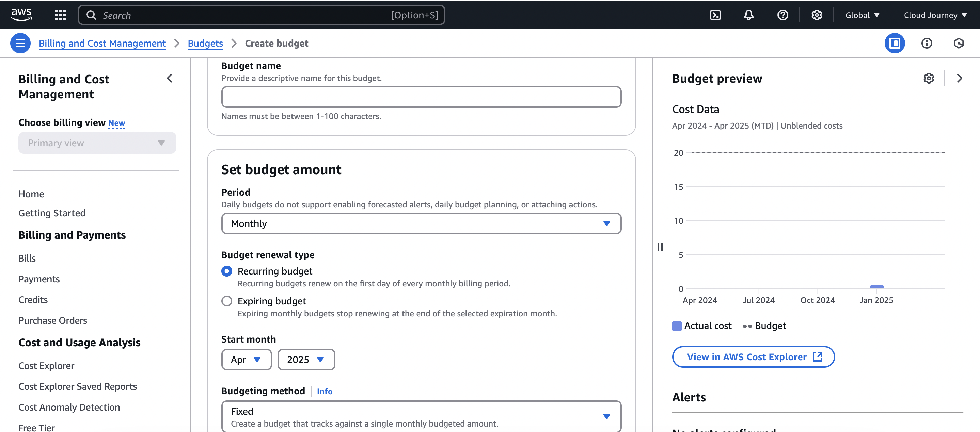This screenshot has height=432, width=980.
Task: Click the New billing view link
Action: click(116, 123)
